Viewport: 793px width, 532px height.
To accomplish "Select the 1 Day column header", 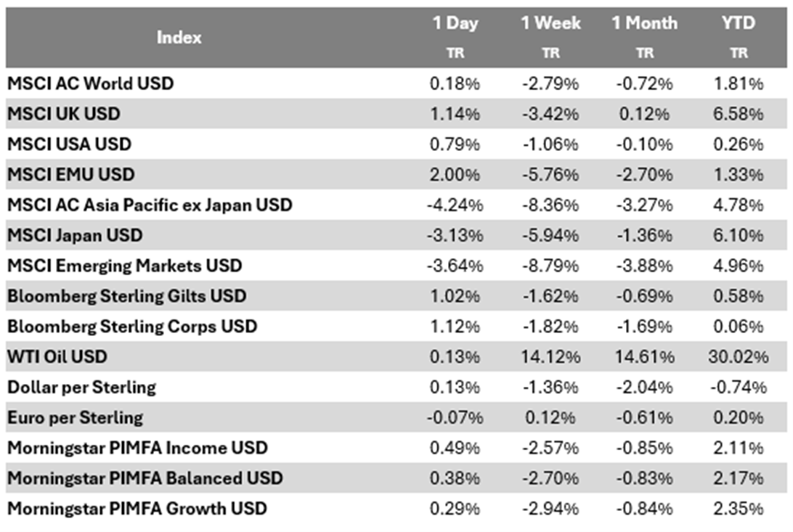I will click(455, 24).
